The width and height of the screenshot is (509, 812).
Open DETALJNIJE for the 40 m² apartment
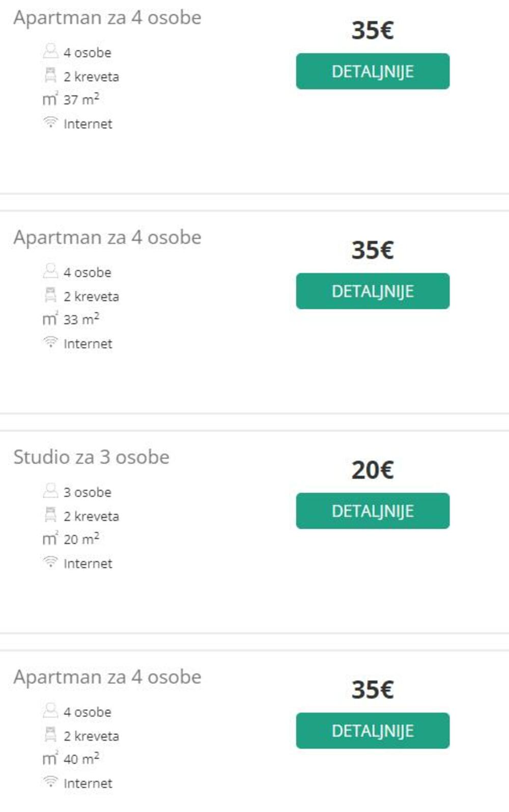pyautogui.click(x=373, y=731)
